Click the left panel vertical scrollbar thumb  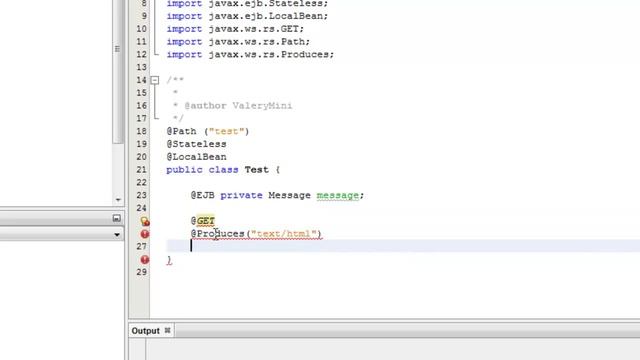118,71
